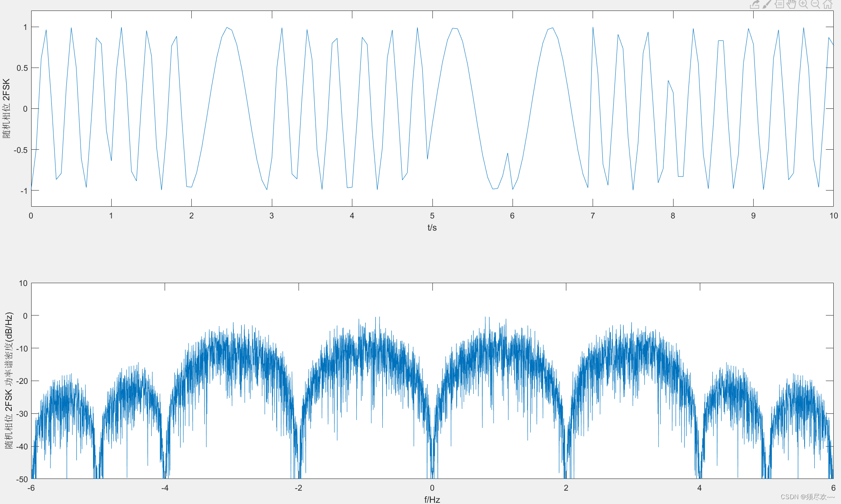841x504 pixels.
Task: Restore view with home icon
Action: 828,4
